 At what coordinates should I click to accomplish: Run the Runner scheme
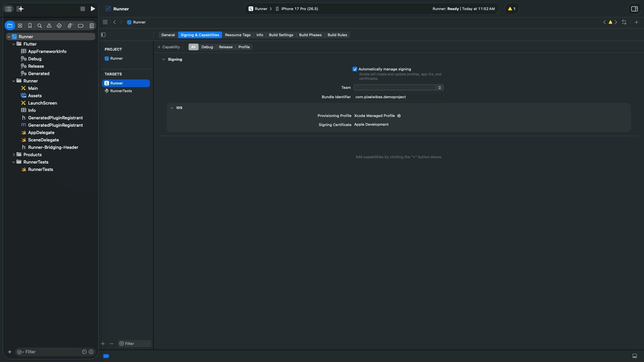click(93, 9)
